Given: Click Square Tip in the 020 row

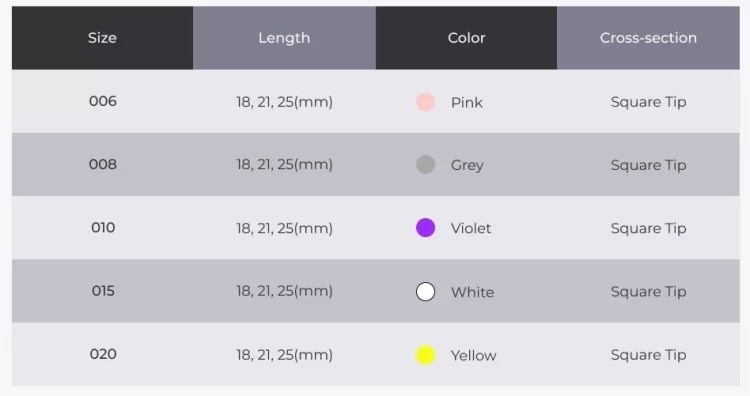Looking at the screenshot, I should click(x=648, y=355).
